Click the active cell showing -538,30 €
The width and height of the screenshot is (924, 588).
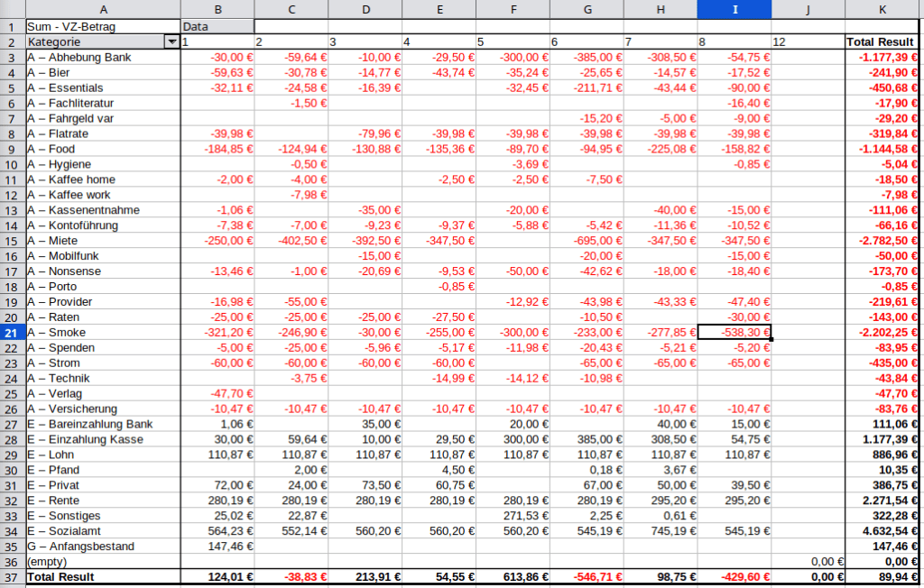tap(734, 333)
